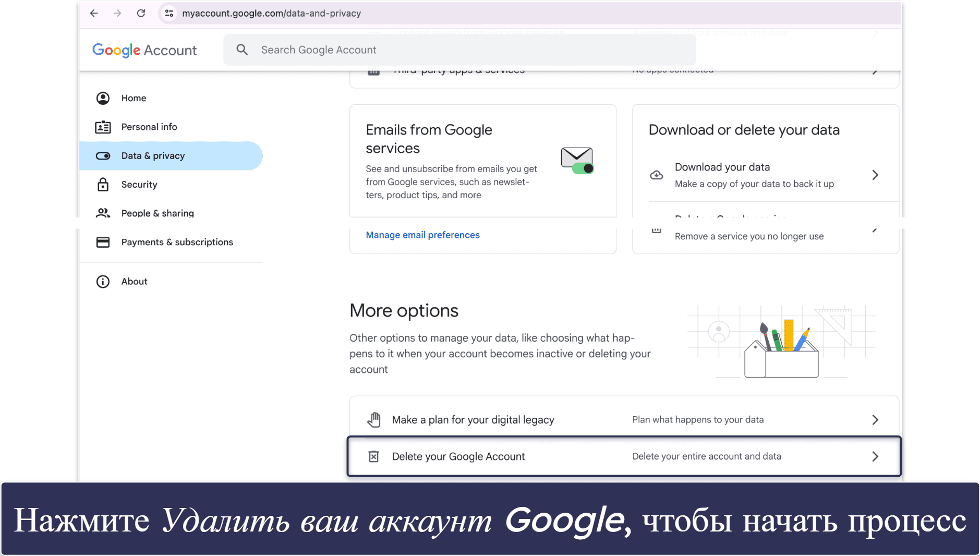Reload the page with refresh icon
Screen dimensions: 980x556
point(141,14)
